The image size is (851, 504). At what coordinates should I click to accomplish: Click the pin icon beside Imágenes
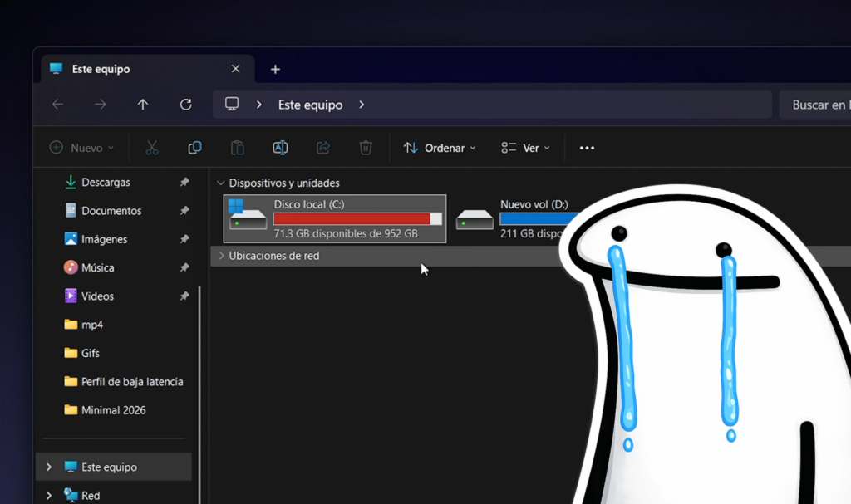tap(184, 239)
